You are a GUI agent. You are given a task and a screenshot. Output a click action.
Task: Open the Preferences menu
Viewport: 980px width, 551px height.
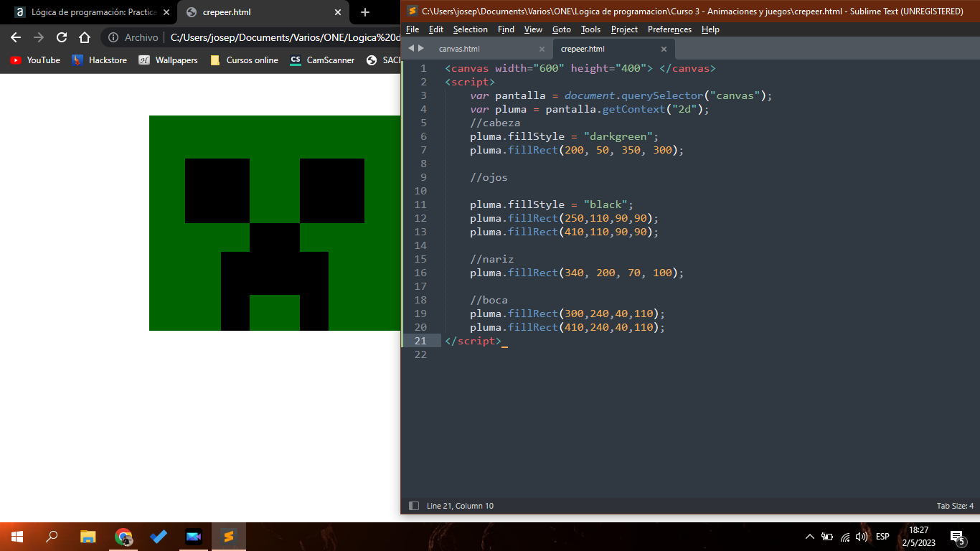669,29
